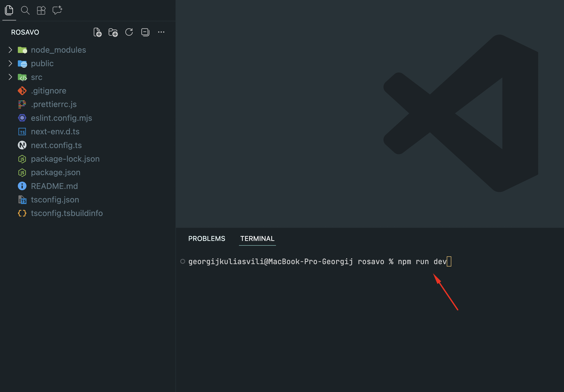Open the Extensions view icon
The width and height of the screenshot is (564, 392).
(41, 10)
